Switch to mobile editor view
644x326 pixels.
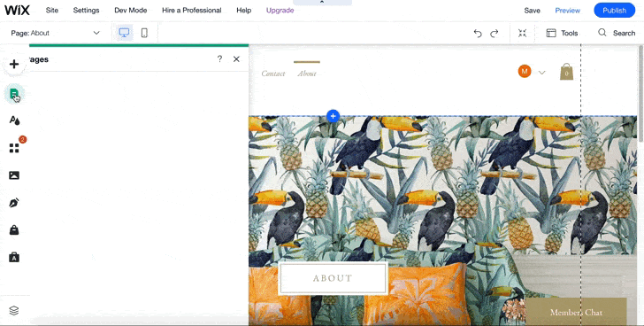pyautogui.click(x=144, y=33)
